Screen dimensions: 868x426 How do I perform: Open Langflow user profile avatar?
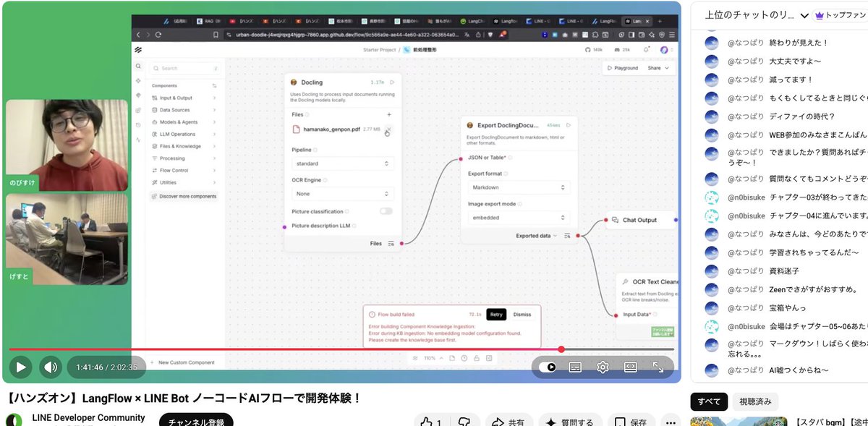[x=664, y=49]
